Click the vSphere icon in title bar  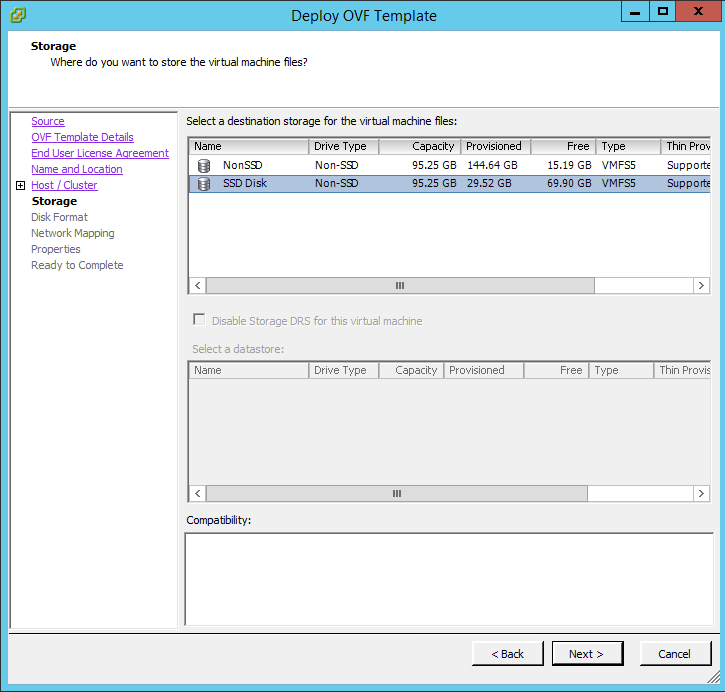[x=18, y=15]
